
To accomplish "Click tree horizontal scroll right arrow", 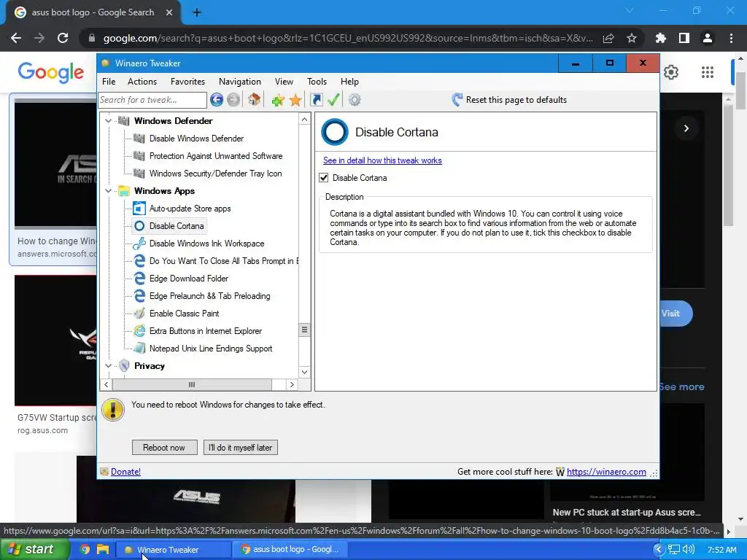I will 292,384.
